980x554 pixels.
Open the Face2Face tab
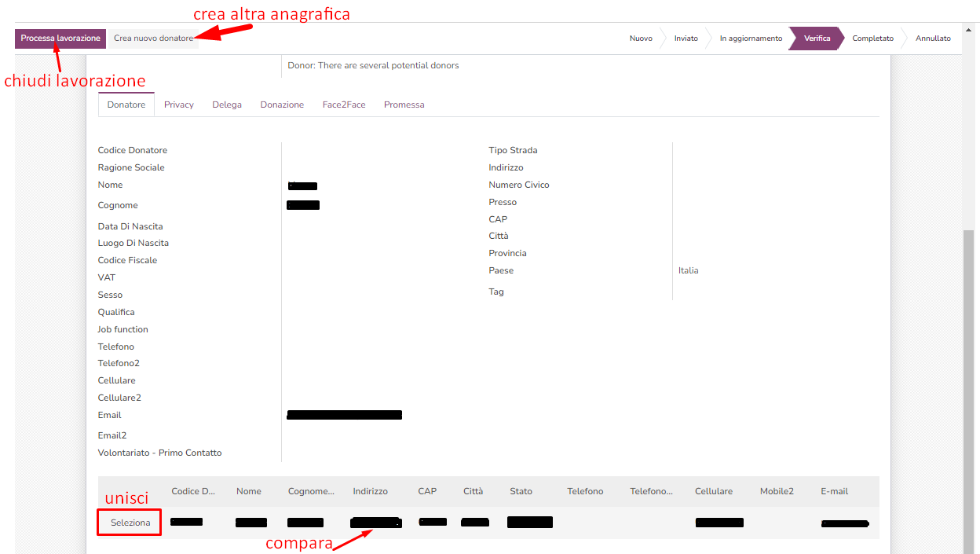point(344,105)
